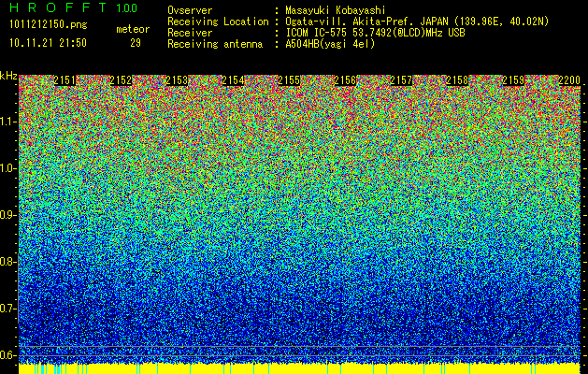Click the meteor count value 29
The width and height of the screenshot is (588, 374).
pos(136,43)
